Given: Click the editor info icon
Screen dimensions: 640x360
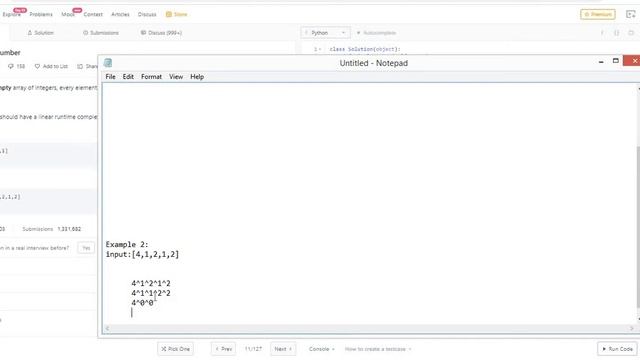Looking at the screenshot, I should click(x=602, y=33).
